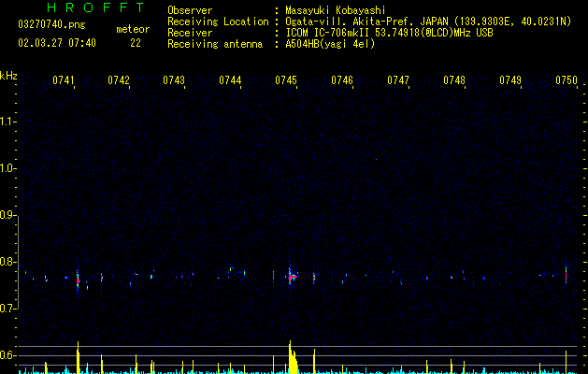Image resolution: width=588 pixels, height=374 pixels.
Task: Click the Receiving Location field label
Action: (218, 22)
